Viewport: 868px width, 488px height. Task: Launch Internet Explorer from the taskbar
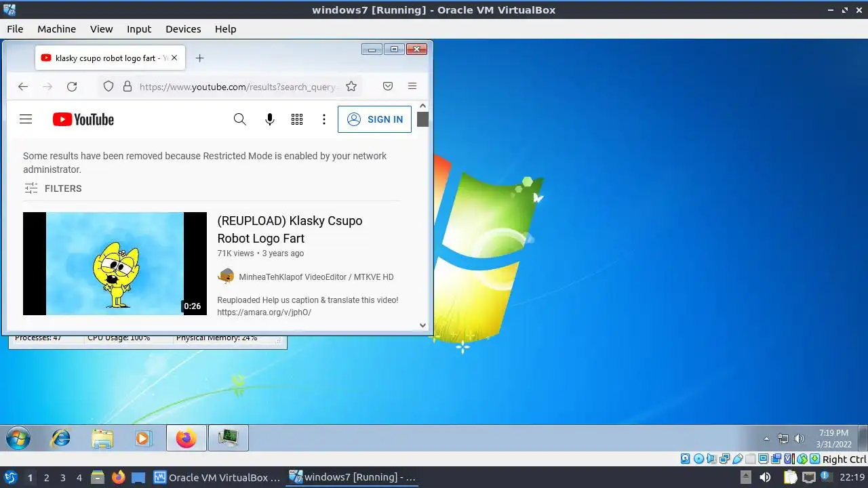pos(61,439)
